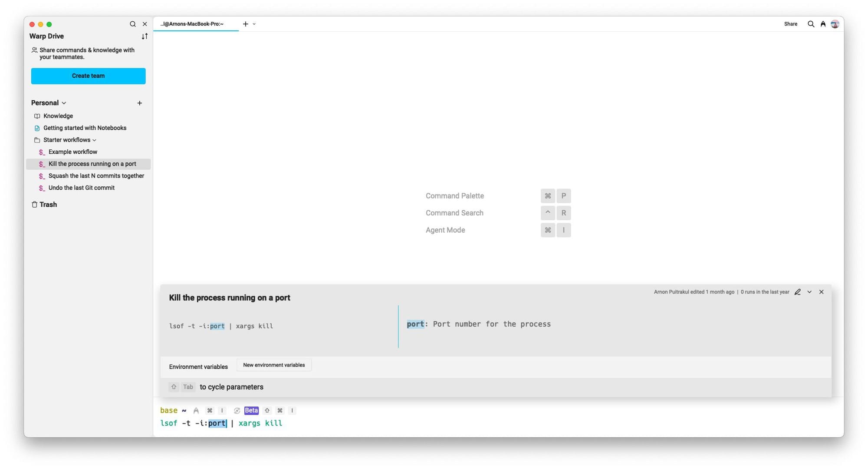
Task: Edit the workflow with the pencil icon
Action: (797, 292)
